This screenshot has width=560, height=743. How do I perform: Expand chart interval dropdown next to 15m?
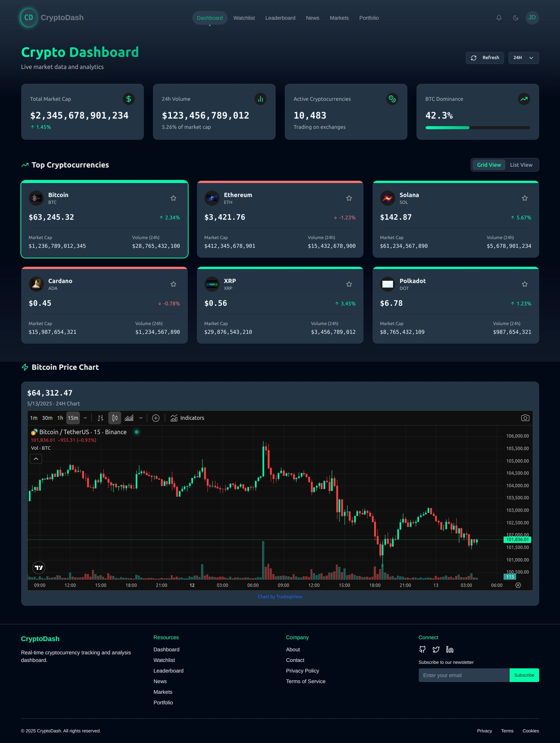[85, 418]
